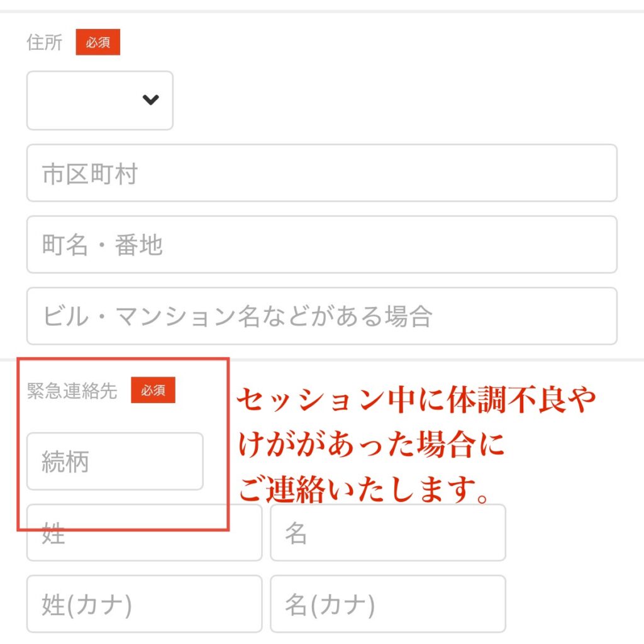
Task: Click the red text けががあった場合に
Action: [x=371, y=445]
